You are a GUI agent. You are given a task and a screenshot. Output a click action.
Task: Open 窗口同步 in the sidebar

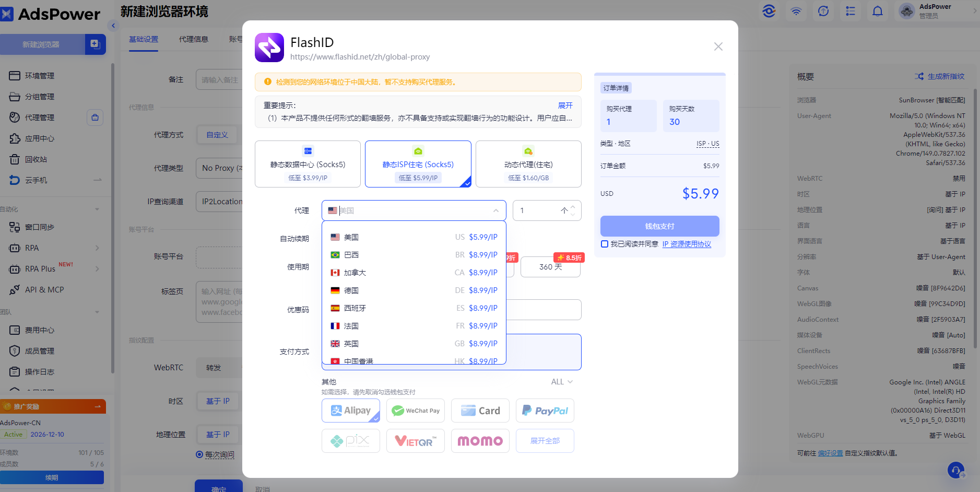pos(39,227)
